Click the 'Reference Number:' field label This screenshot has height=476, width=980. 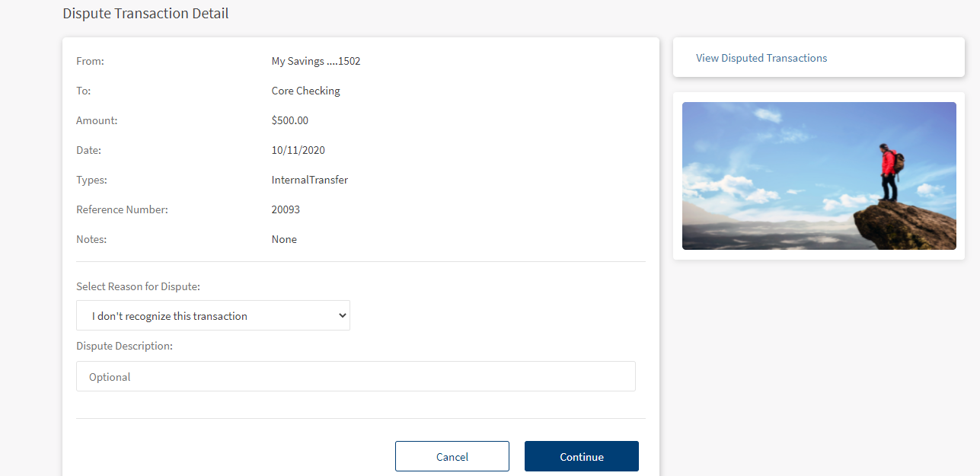122,209
